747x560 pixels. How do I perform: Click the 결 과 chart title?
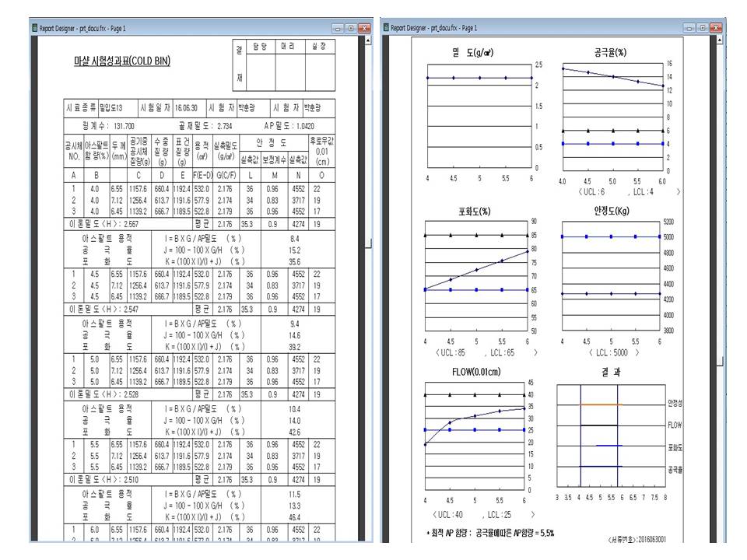pyautogui.click(x=611, y=372)
